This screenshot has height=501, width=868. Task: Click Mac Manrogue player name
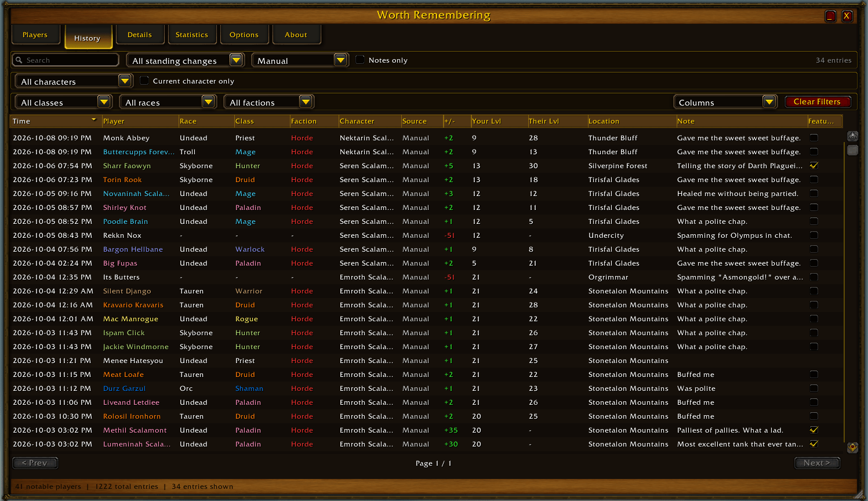(x=130, y=319)
